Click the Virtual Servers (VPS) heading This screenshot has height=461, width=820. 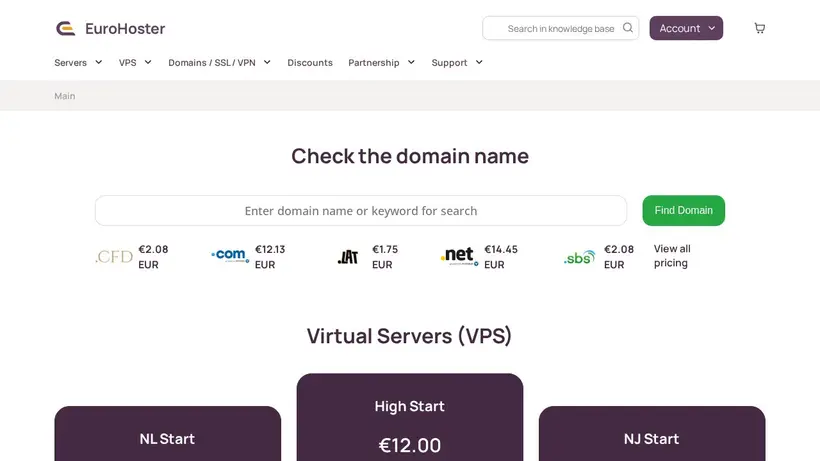tap(409, 336)
